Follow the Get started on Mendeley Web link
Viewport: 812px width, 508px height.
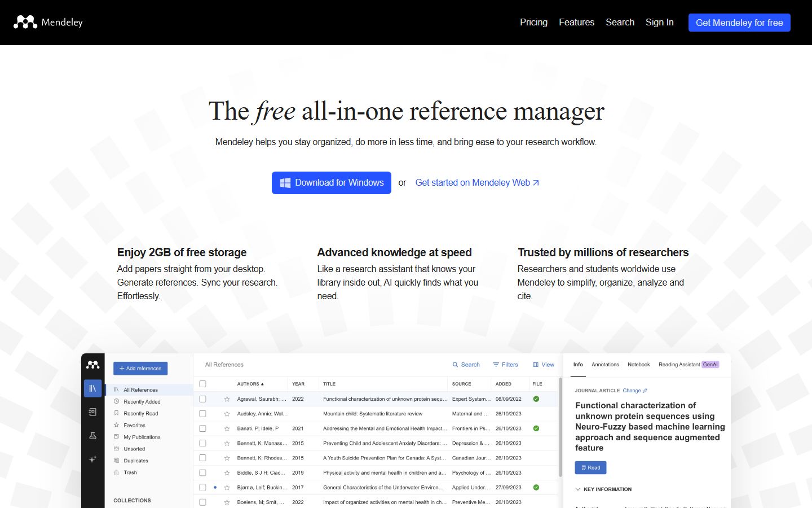477,183
